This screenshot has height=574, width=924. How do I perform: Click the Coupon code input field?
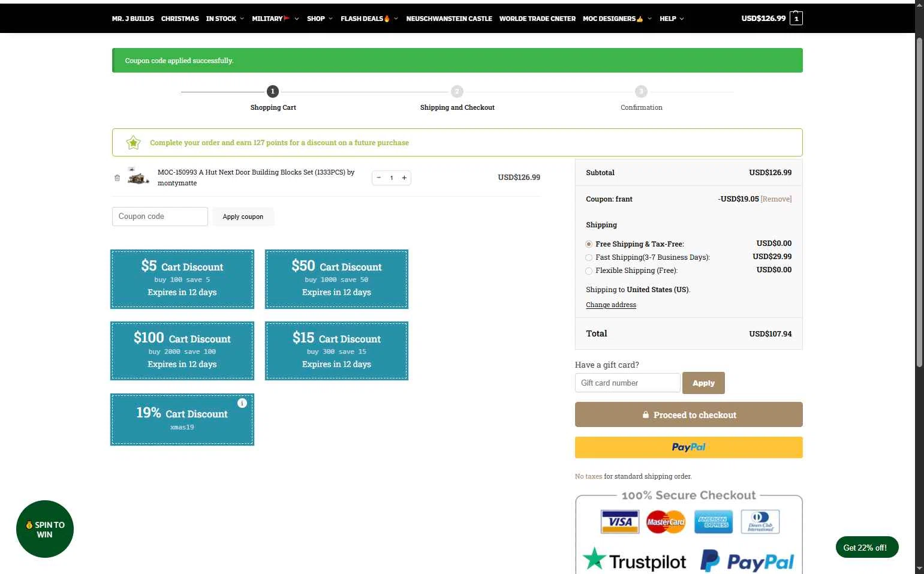pyautogui.click(x=160, y=217)
